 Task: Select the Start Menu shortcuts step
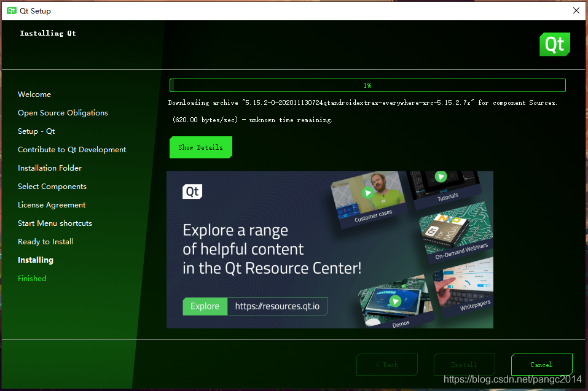coord(55,223)
